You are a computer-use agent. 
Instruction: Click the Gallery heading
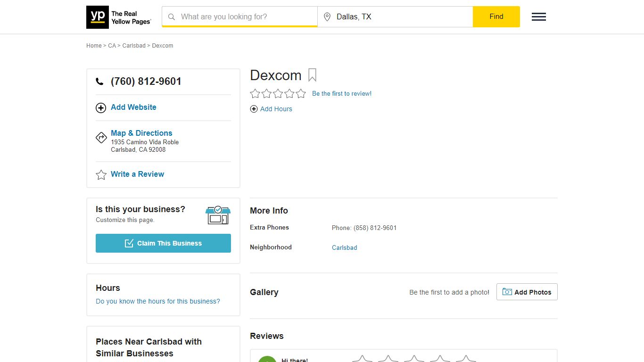[264, 292]
